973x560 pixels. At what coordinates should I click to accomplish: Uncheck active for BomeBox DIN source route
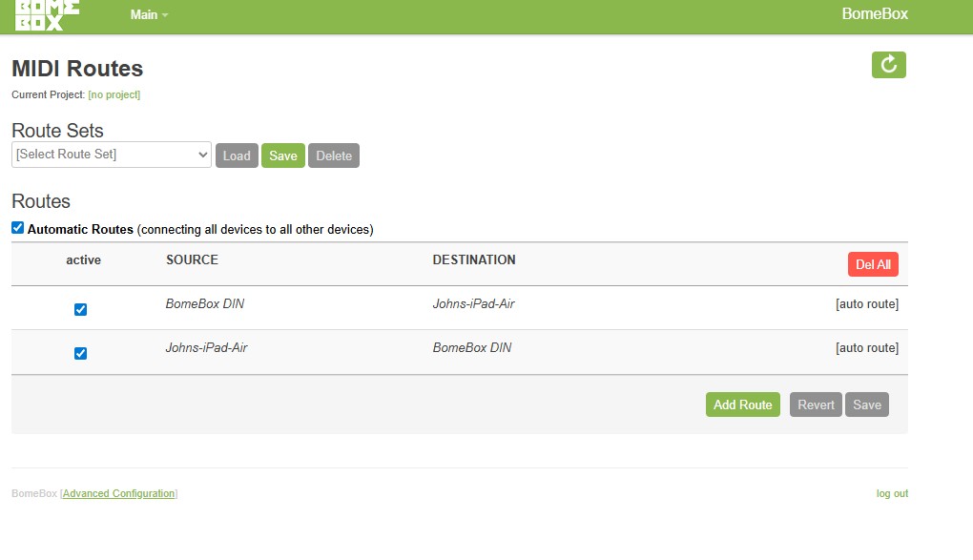point(81,309)
